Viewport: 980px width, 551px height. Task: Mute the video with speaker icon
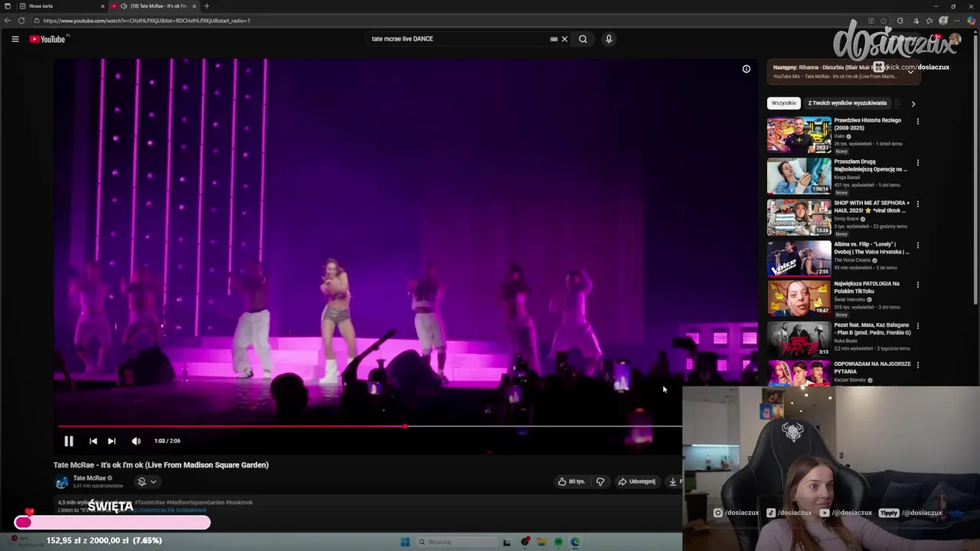pyautogui.click(x=136, y=441)
